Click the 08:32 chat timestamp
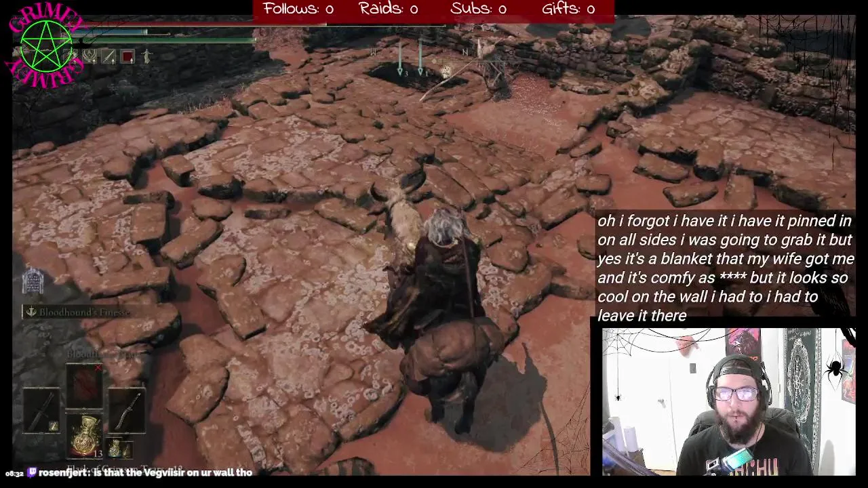This screenshot has width=868, height=488. click(x=14, y=473)
